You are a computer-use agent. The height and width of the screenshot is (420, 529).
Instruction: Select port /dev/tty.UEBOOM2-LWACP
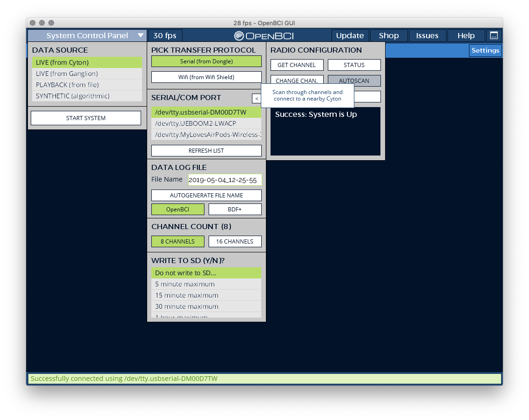(206, 123)
